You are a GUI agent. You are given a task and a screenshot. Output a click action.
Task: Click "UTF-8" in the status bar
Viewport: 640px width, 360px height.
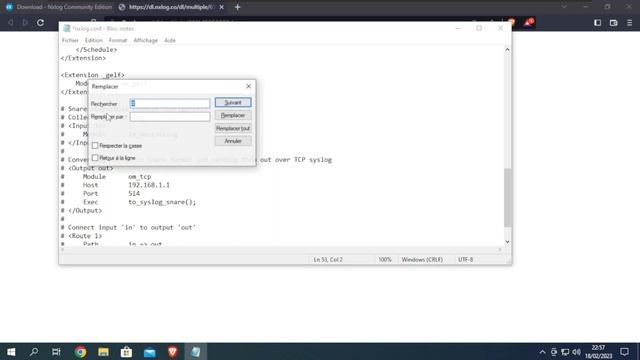click(465, 260)
